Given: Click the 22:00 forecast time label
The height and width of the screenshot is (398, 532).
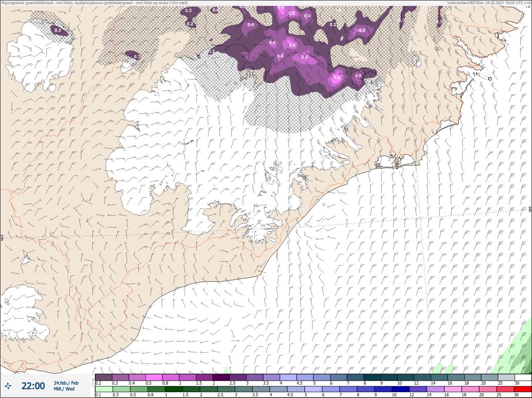Looking at the screenshot, I should tap(33, 386).
